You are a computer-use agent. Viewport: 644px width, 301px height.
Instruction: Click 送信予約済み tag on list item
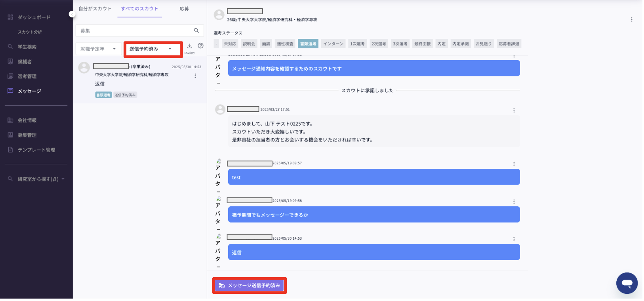(125, 95)
